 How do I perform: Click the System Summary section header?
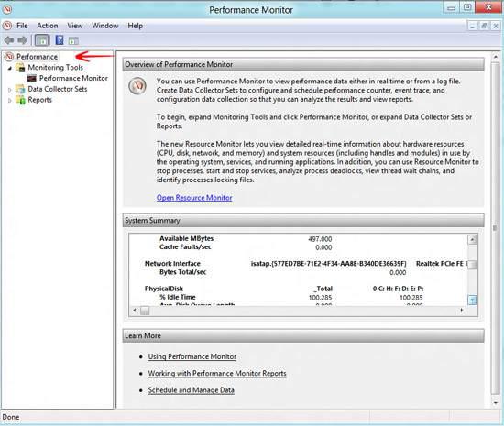(303, 221)
